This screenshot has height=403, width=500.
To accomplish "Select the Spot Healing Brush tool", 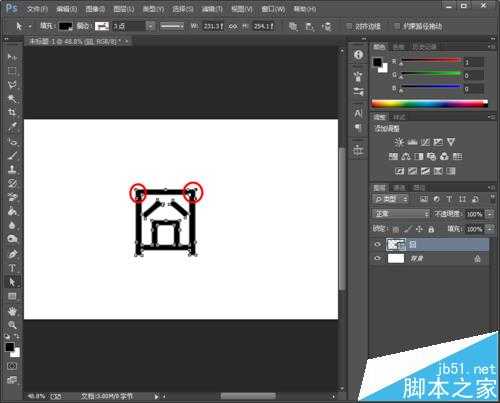I will [x=12, y=141].
